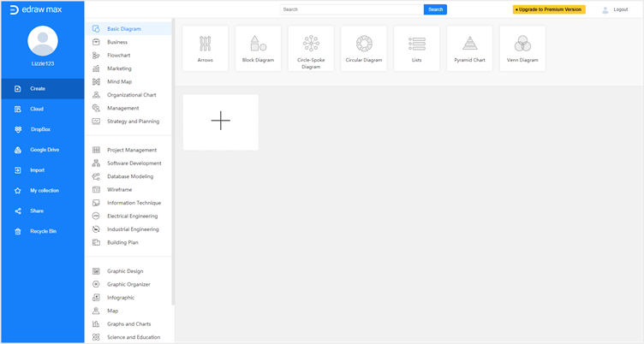Select the Building Plan category

point(128,243)
